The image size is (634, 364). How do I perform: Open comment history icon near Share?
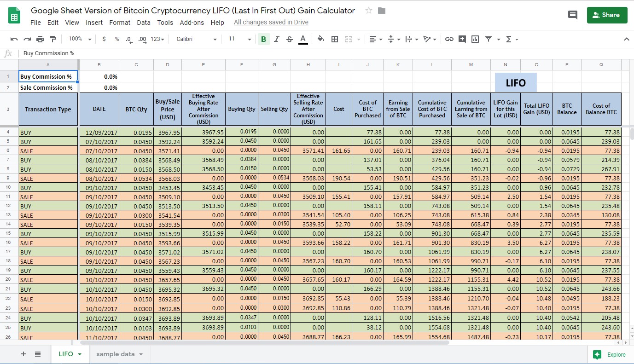573,15
